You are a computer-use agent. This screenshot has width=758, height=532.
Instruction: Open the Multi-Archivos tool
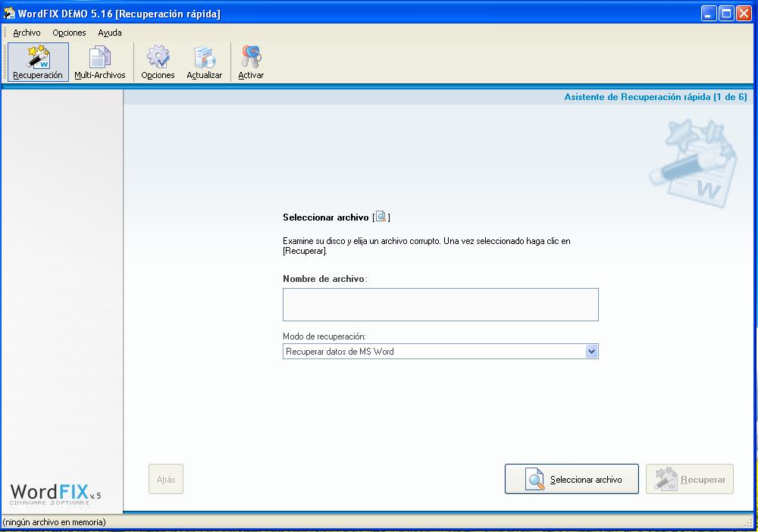pyautogui.click(x=99, y=62)
